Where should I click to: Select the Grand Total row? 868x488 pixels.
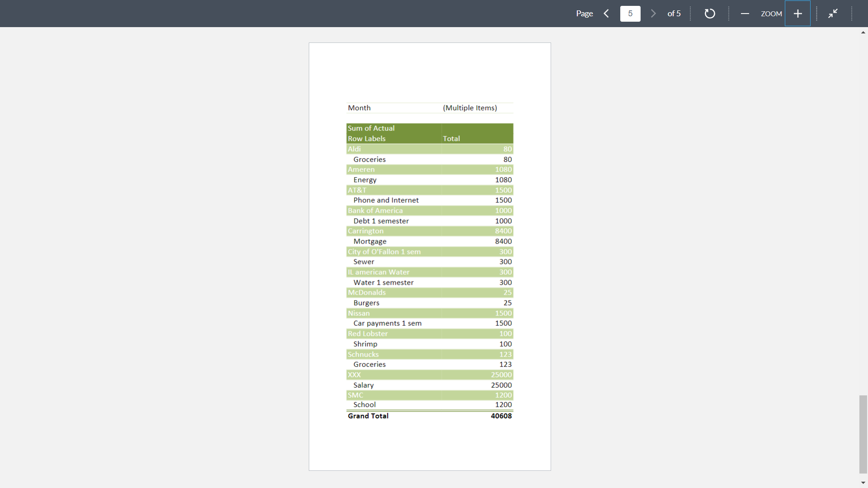point(368,416)
